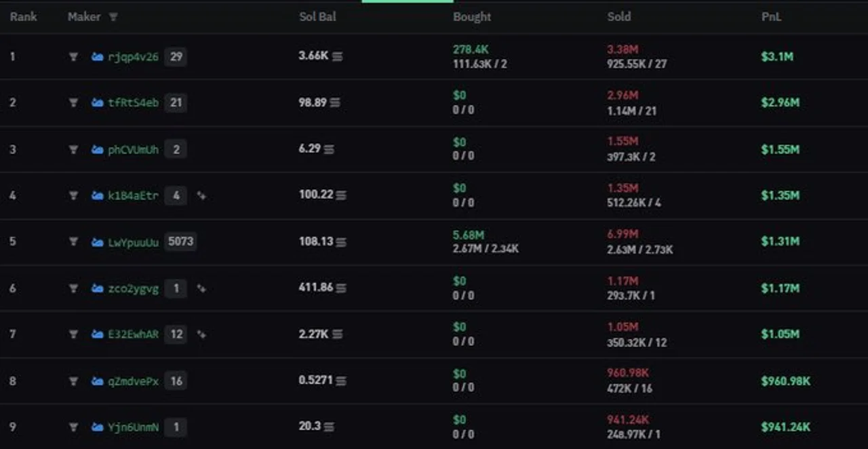Screen dimensions: 868x449
Task: Click the 5073 transaction count badge
Action: coord(180,241)
